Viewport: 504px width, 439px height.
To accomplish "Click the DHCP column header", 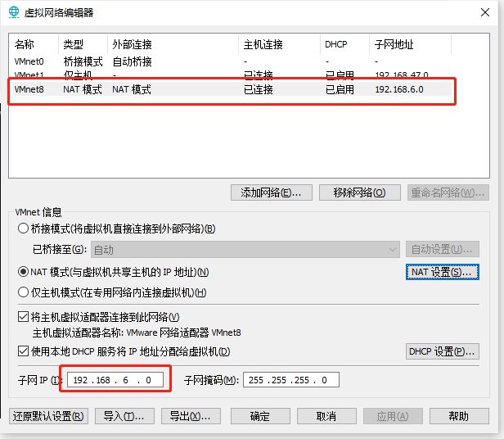I will click(x=345, y=44).
